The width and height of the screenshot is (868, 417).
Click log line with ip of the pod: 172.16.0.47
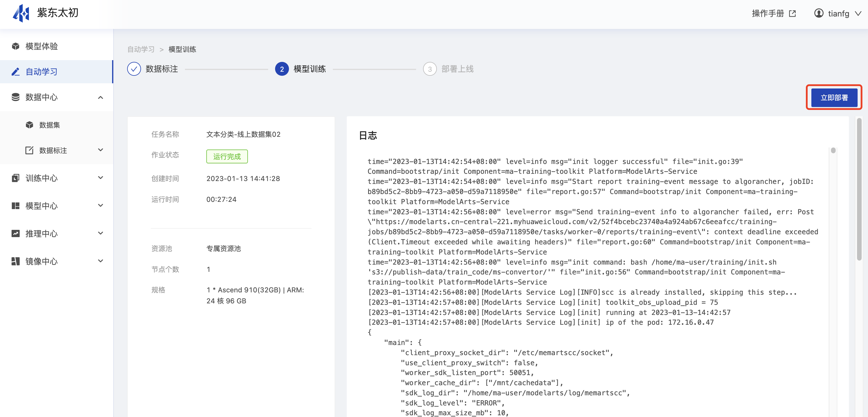pyautogui.click(x=541, y=322)
